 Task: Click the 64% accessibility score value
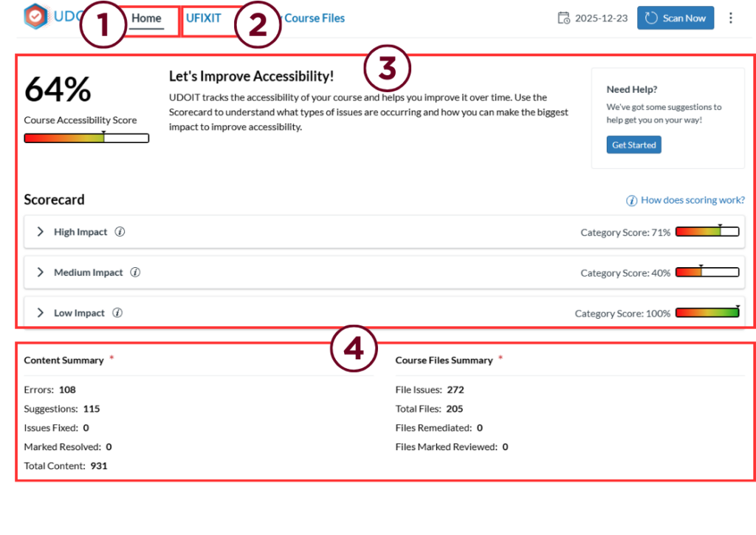(x=58, y=90)
